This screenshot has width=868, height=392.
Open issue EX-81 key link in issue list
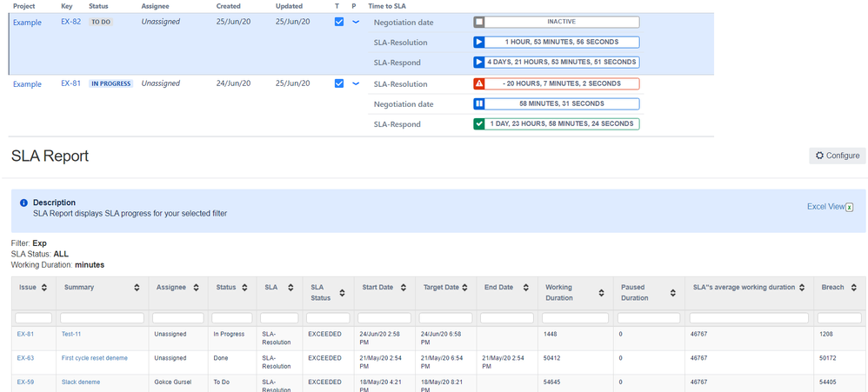click(70, 83)
